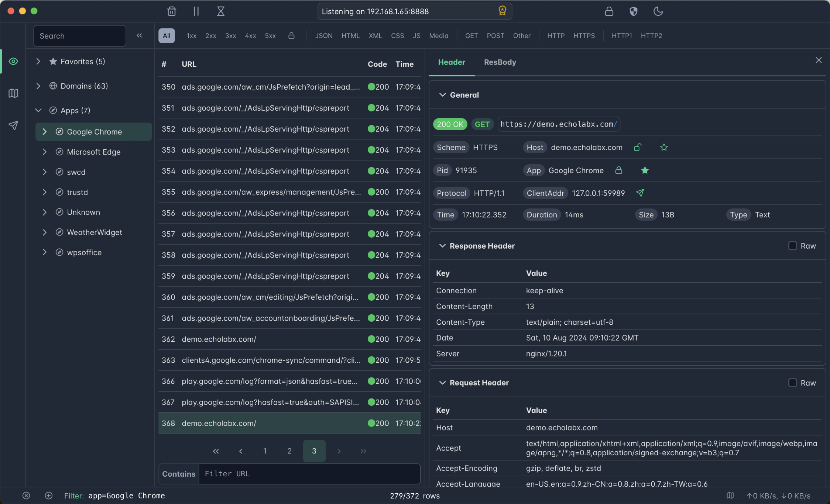The image size is (830, 504).
Task: Click the send icon next to ClientAddr
Action: coord(640,193)
